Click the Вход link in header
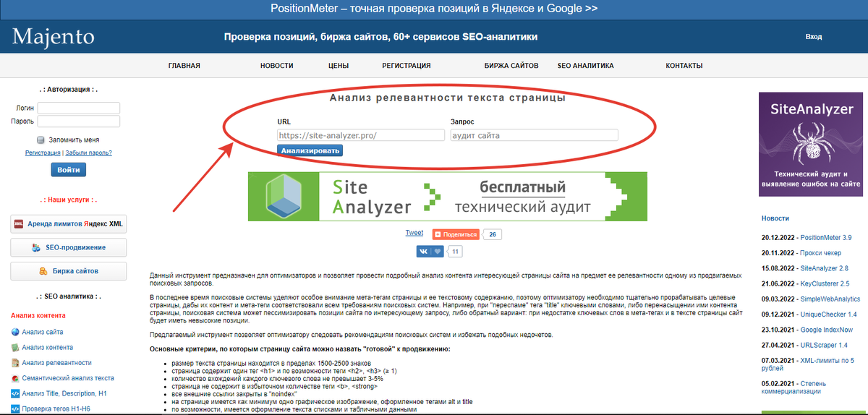 point(814,36)
